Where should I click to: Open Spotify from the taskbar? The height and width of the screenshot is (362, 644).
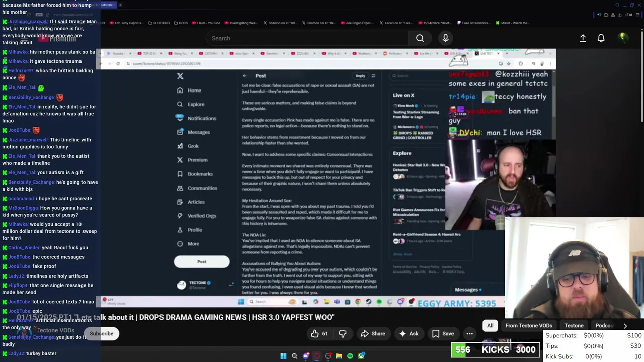(x=350, y=356)
